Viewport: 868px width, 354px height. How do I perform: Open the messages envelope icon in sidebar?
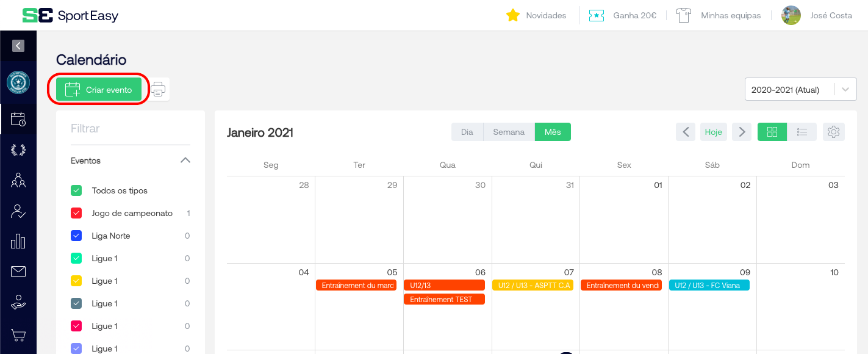pos(18,272)
